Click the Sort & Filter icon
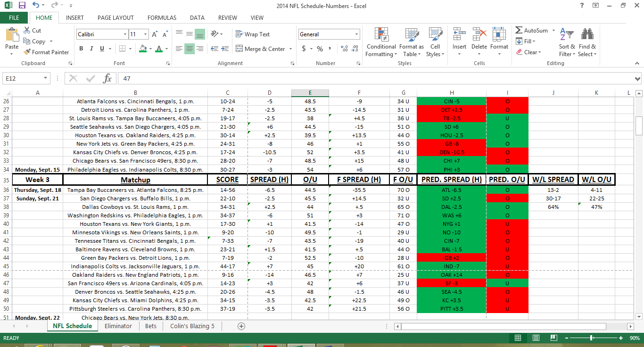Screen dimensions: 644x347 [567, 35]
